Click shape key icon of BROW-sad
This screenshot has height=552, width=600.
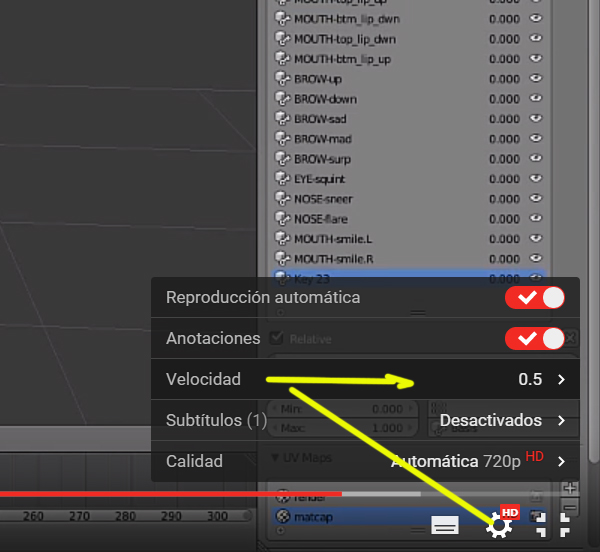coord(282,118)
